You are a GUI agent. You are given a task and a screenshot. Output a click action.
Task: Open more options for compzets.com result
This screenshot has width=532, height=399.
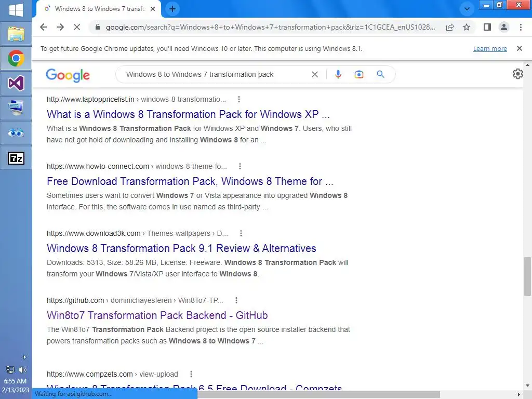click(191, 374)
